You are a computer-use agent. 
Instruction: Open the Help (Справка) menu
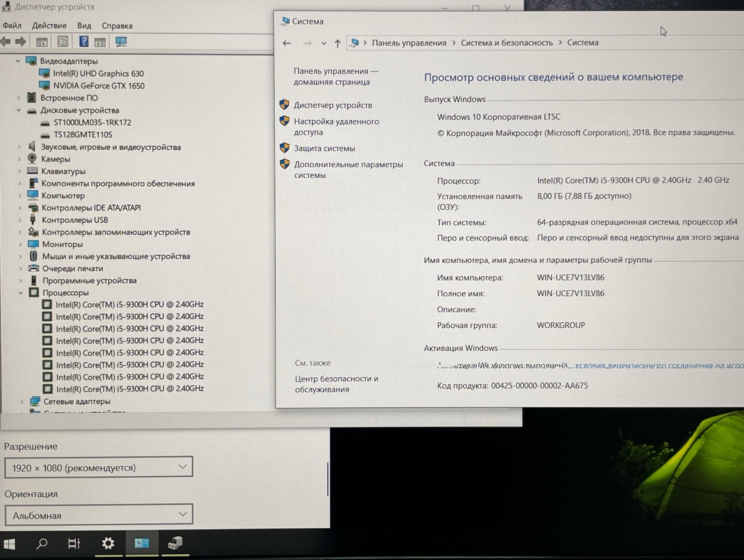[117, 26]
